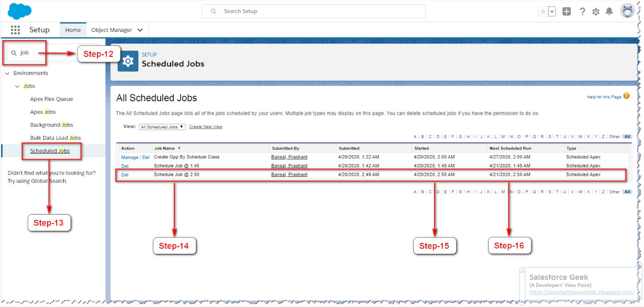The width and height of the screenshot is (644, 307).
Task: Expand the Object Manager tab chevron
Action: (140, 30)
